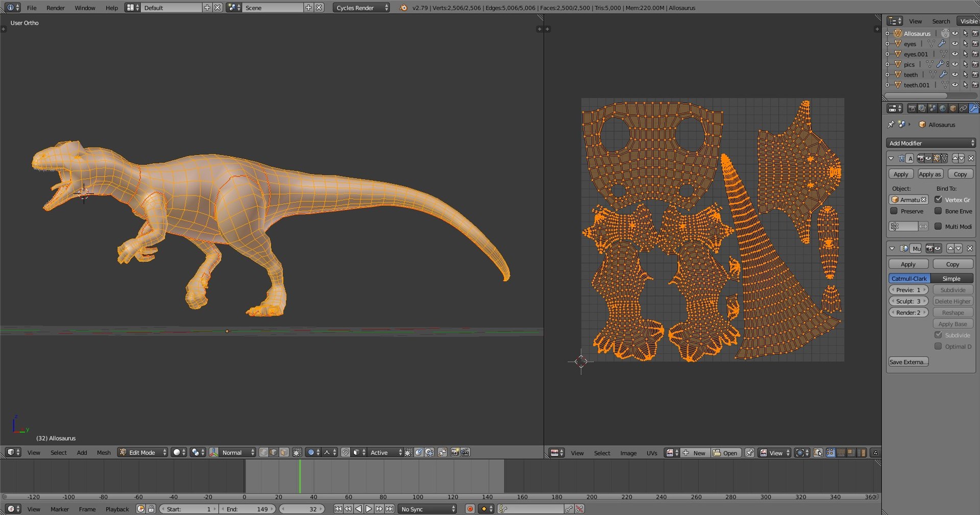Viewport: 980px width, 515px height.
Task: Open the World properties tab icon
Action: point(943,108)
